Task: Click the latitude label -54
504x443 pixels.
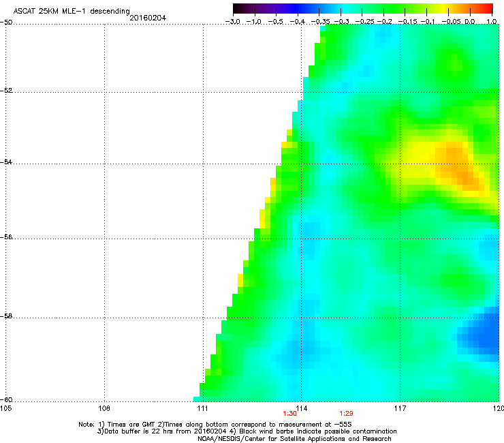Action: (x=6, y=162)
